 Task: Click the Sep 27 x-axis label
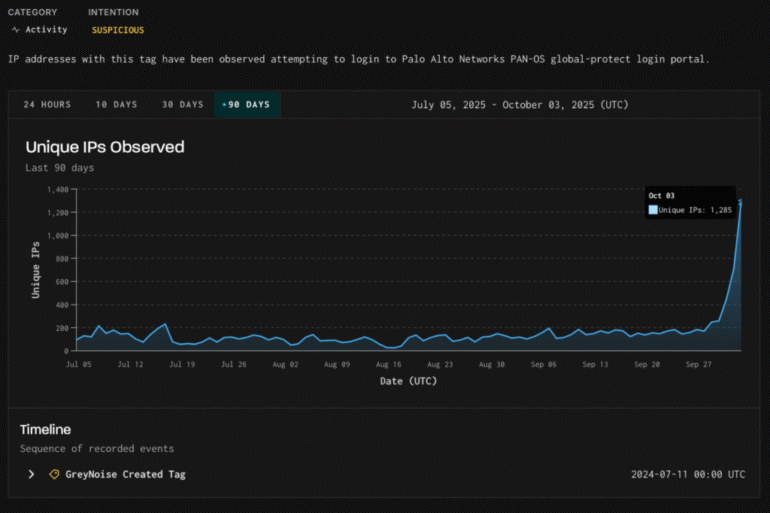pos(699,365)
